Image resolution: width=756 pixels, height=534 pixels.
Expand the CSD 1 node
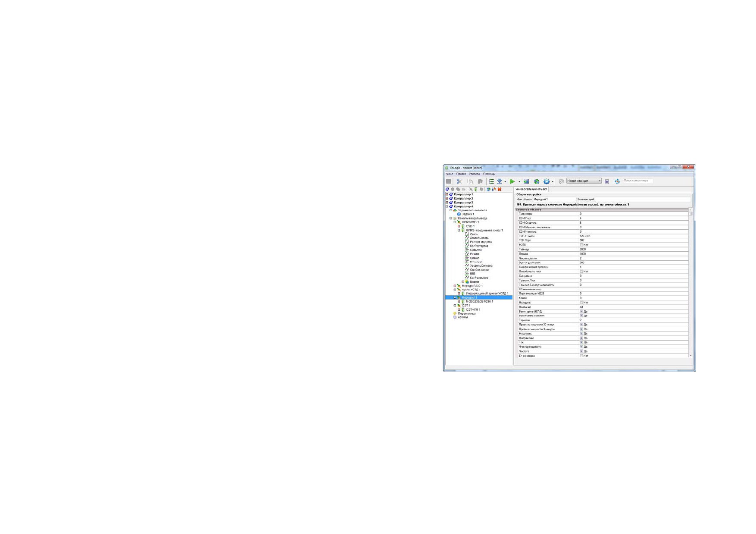(x=459, y=226)
